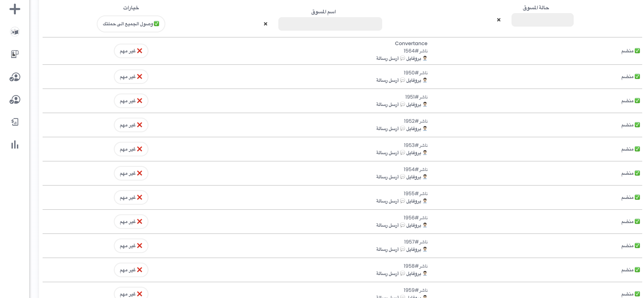The image size is (644, 298).
Task: Open the dollar invoice list sidebar icon
Action: click(x=15, y=122)
